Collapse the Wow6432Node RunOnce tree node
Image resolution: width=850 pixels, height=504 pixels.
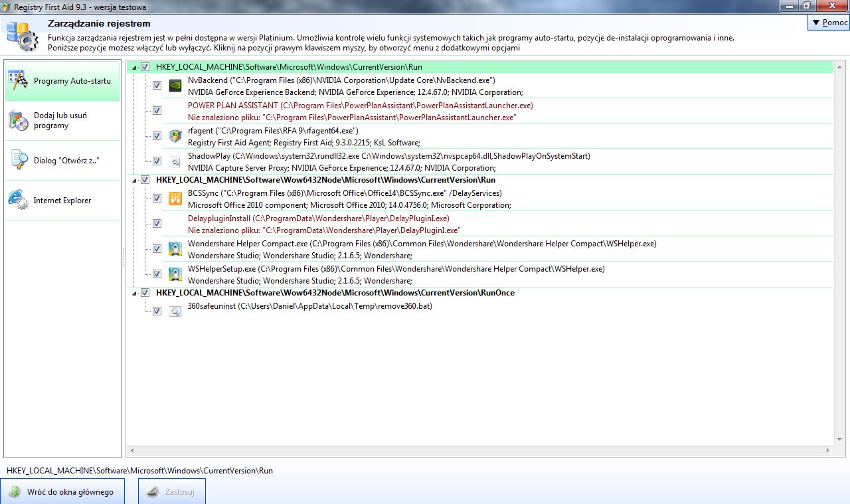(135, 294)
